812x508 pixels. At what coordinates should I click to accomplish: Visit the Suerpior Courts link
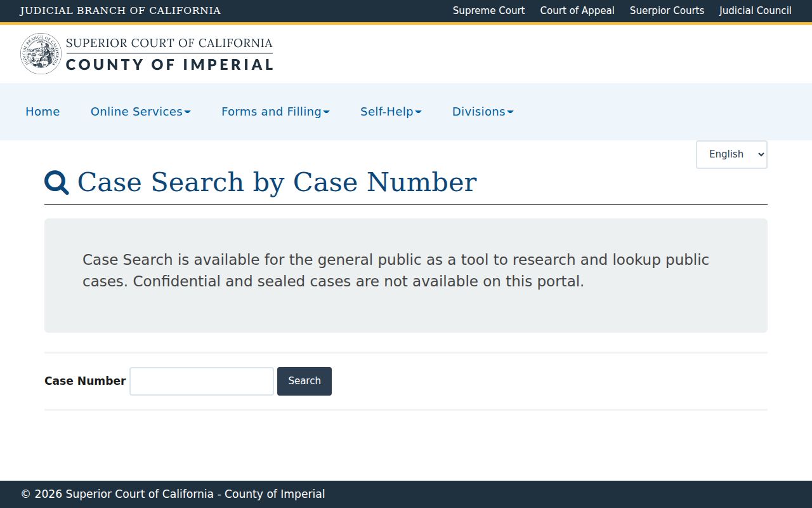click(667, 11)
